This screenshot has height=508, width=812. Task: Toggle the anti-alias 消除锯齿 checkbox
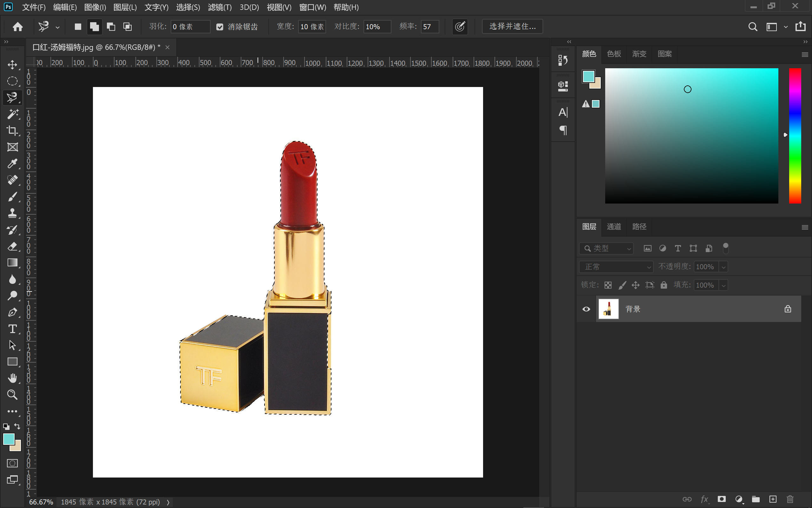pos(220,27)
